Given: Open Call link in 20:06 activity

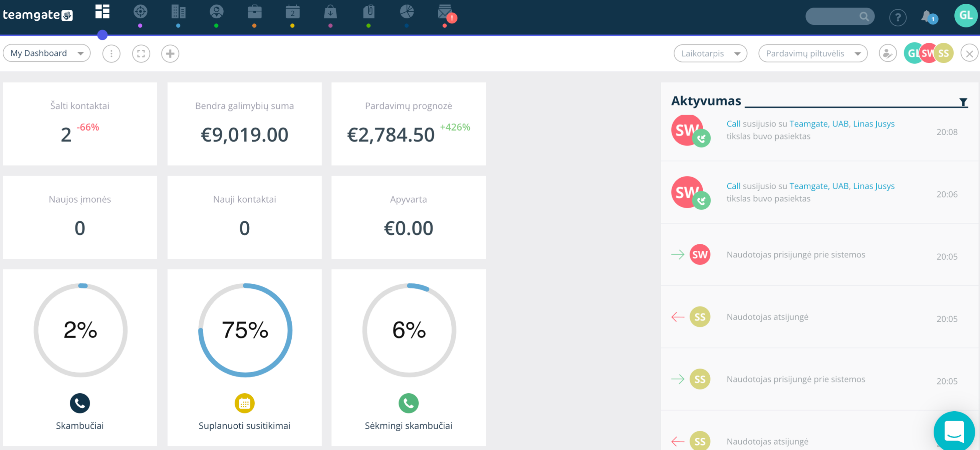Looking at the screenshot, I should pyautogui.click(x=733, y=186).
